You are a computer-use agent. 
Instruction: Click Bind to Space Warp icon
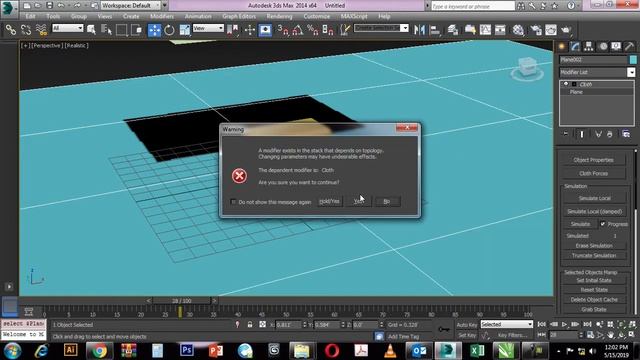click(x=41, y=30)
